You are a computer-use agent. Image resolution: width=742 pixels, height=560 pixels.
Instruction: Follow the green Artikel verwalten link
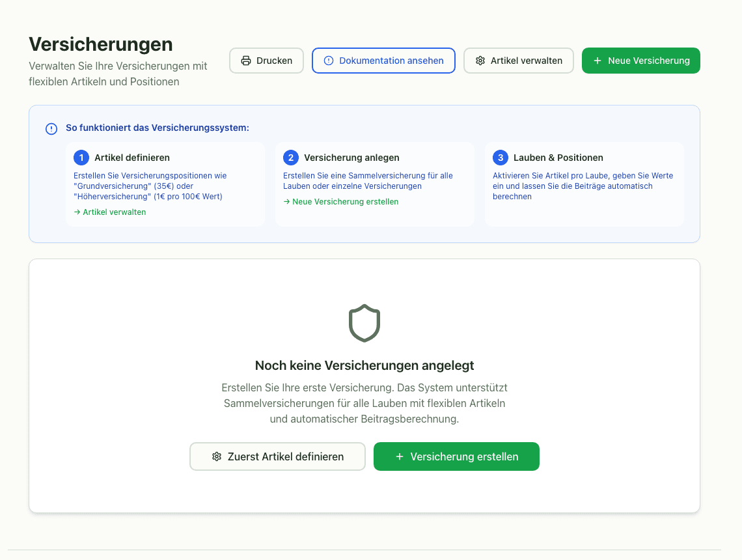110,212
